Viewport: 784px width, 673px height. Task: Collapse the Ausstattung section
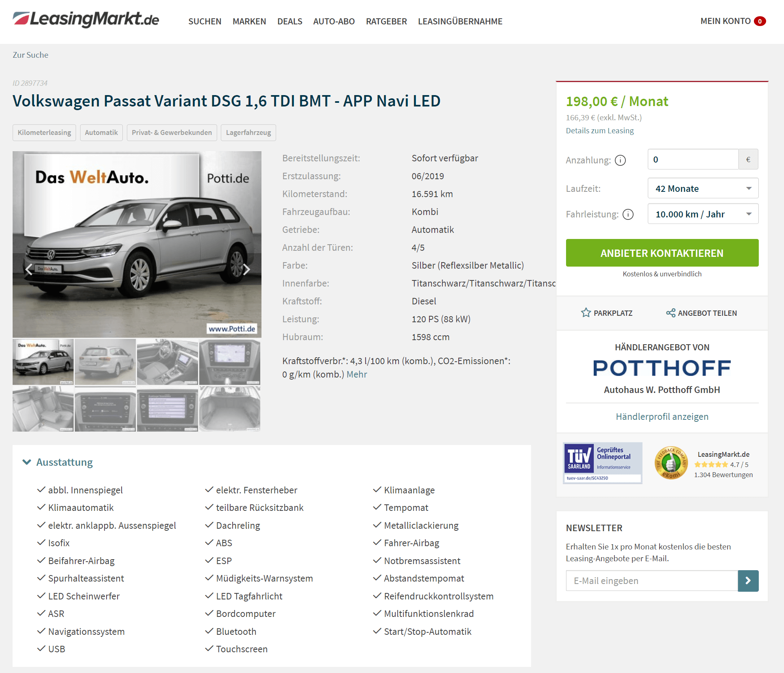tap(58, 462)
